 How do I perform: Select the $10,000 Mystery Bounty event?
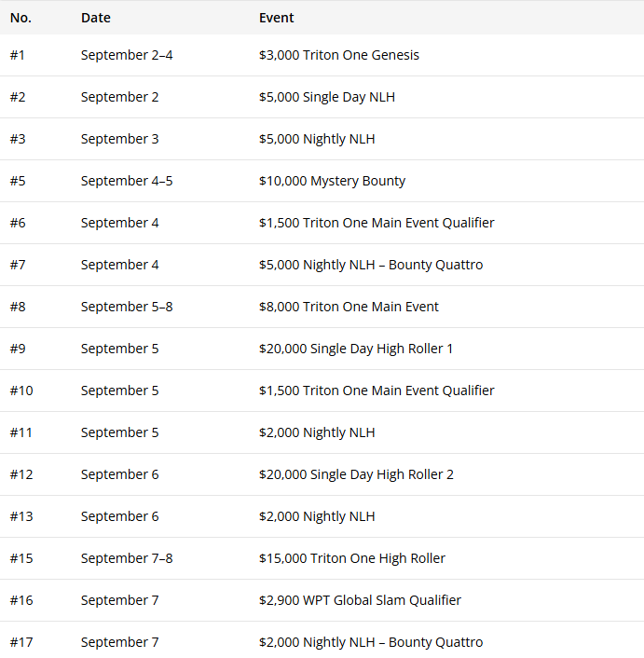(x=332, y=181)
